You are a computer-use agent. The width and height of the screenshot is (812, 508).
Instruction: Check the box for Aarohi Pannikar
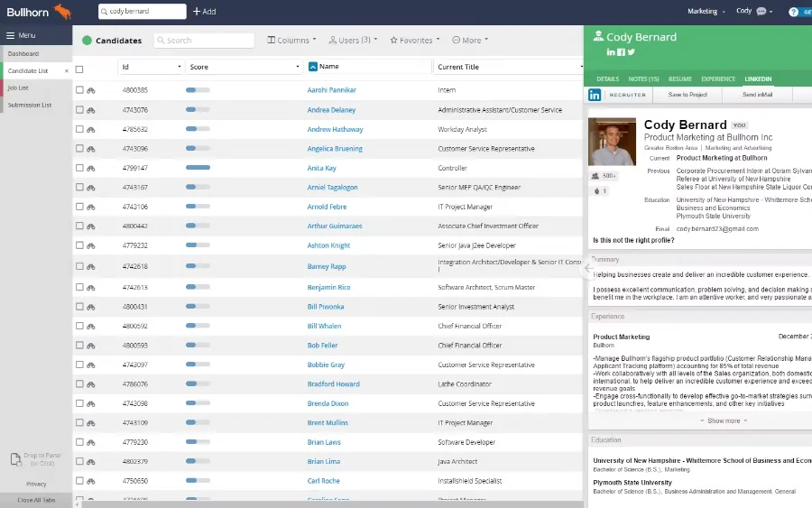tap(79, 90)
